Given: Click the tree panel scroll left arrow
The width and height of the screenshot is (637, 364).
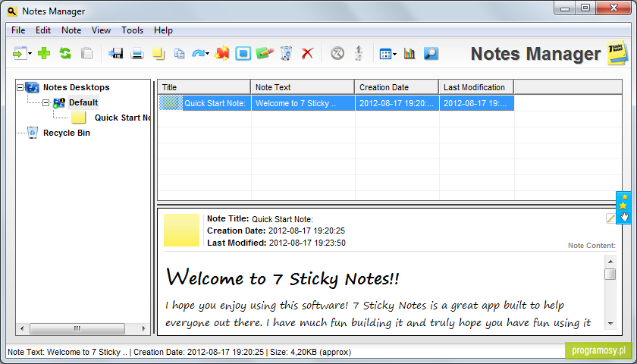Looking at the screenshot, I should pyautogui.click(x=22, y=328).
